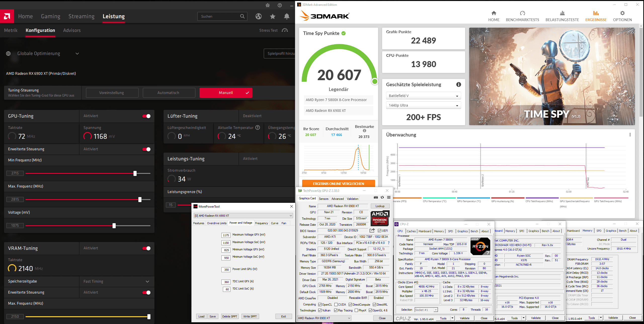
Task: Turn off the VRAM-Tuning switch
Action: 146,248
